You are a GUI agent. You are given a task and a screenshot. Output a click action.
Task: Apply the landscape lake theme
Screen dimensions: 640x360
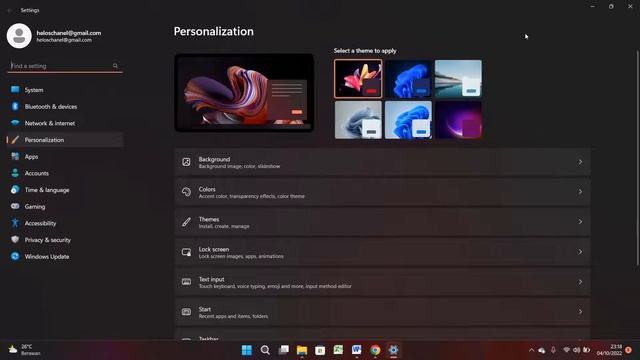pos(458,79)
